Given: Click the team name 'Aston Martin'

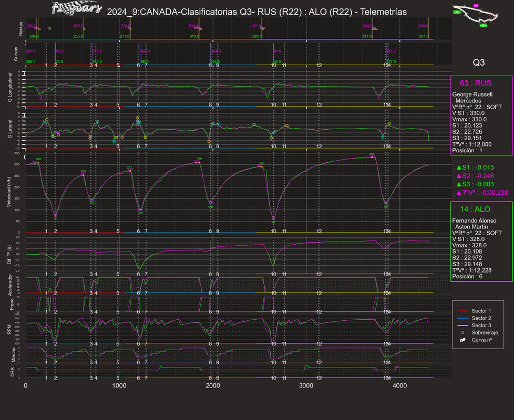Looking at the screenshot, I should [471, 227].
